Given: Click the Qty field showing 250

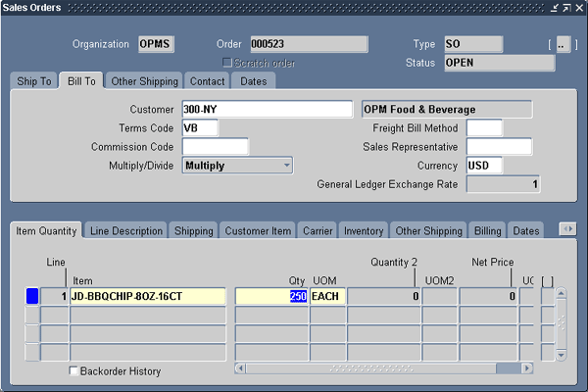Looking at the screenshot, I should (271, 296).
